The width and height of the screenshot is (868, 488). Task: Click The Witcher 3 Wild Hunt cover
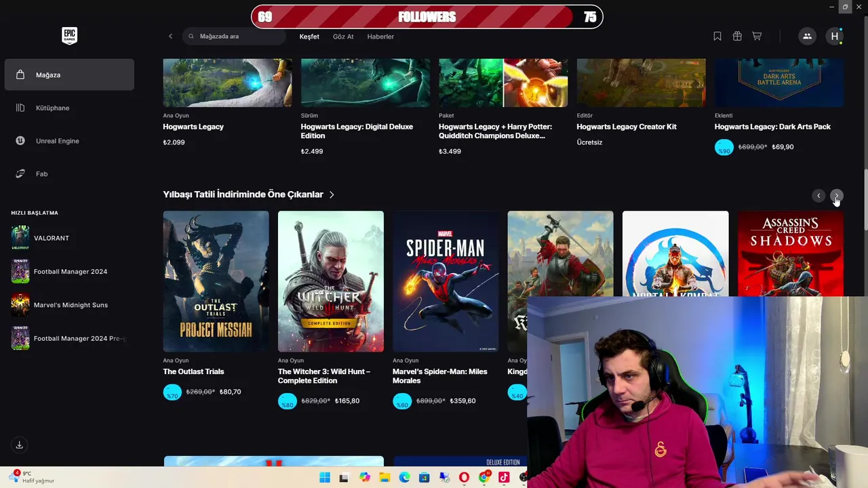coord(330,281)
